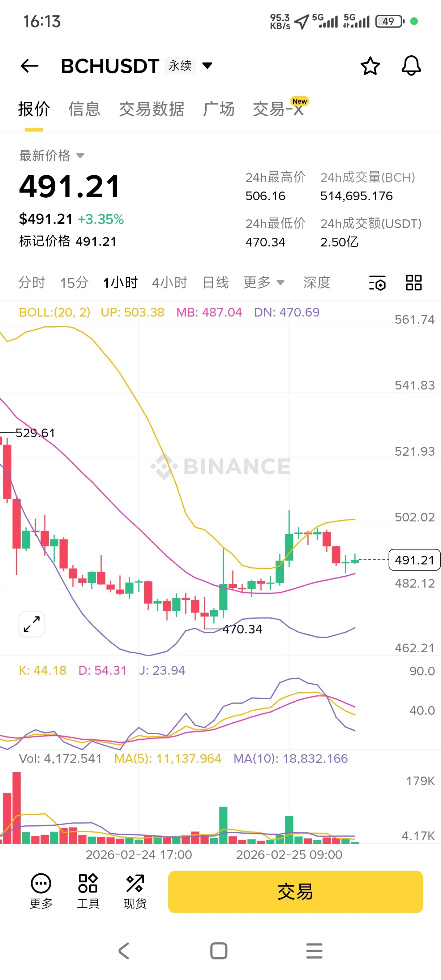Open chart layout grid icon
Image resolution: width=441 pixels, height=980 pixels.
pyautogui.click(x=414, y=283)
